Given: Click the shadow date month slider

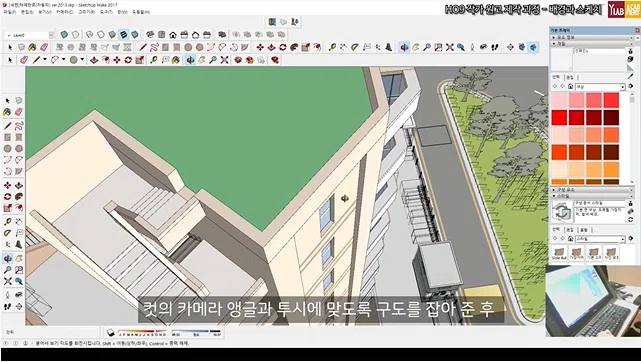Looking at the screenshot, I should 142,333.
